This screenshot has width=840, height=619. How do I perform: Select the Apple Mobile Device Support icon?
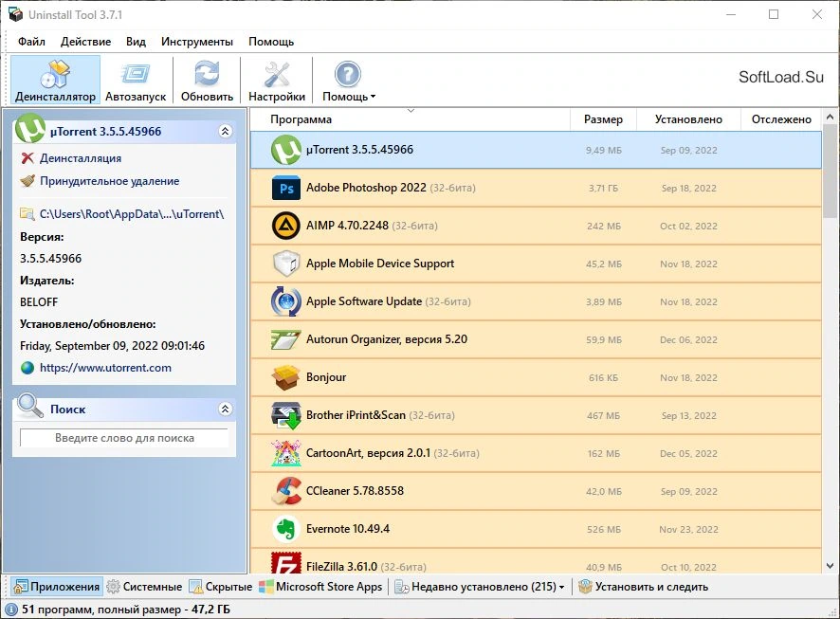pos(286,264)
